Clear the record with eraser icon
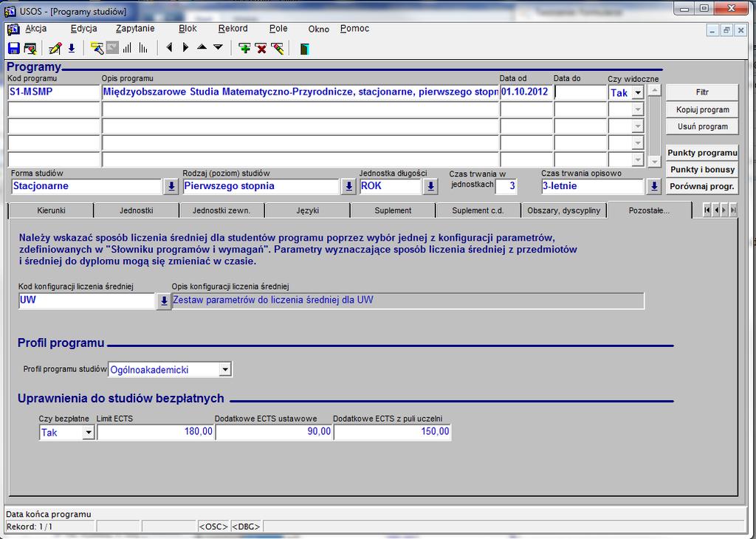756x539 pixels. (278, 48)
